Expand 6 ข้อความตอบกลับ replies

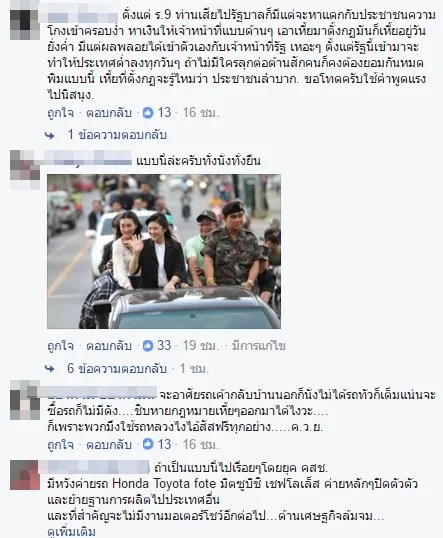117,368
